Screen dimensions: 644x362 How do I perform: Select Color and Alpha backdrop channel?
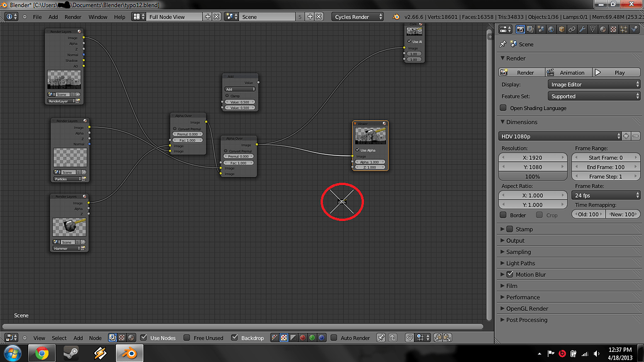pos(274,337)
